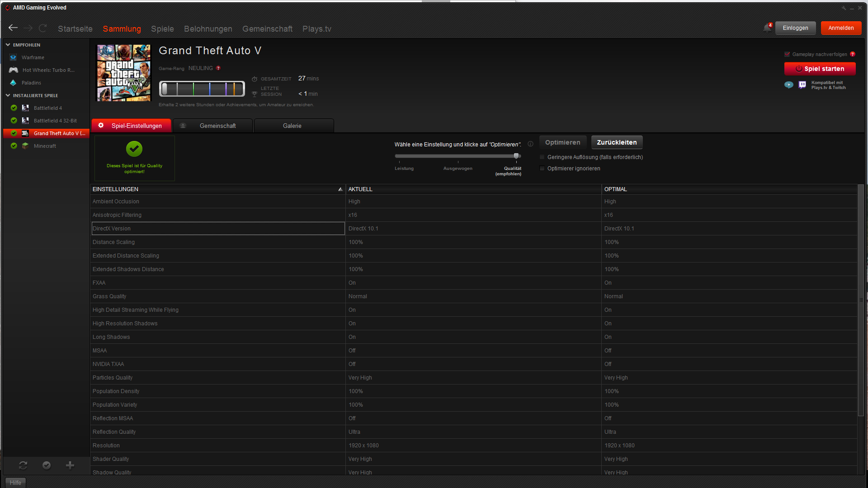
Task: Enable the Geringere Auflösung checkbox
Action: coord(542,157)
